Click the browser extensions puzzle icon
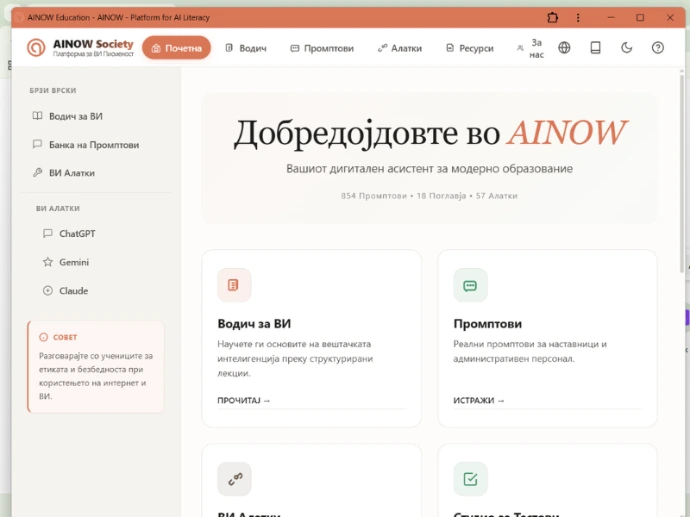 552,17
